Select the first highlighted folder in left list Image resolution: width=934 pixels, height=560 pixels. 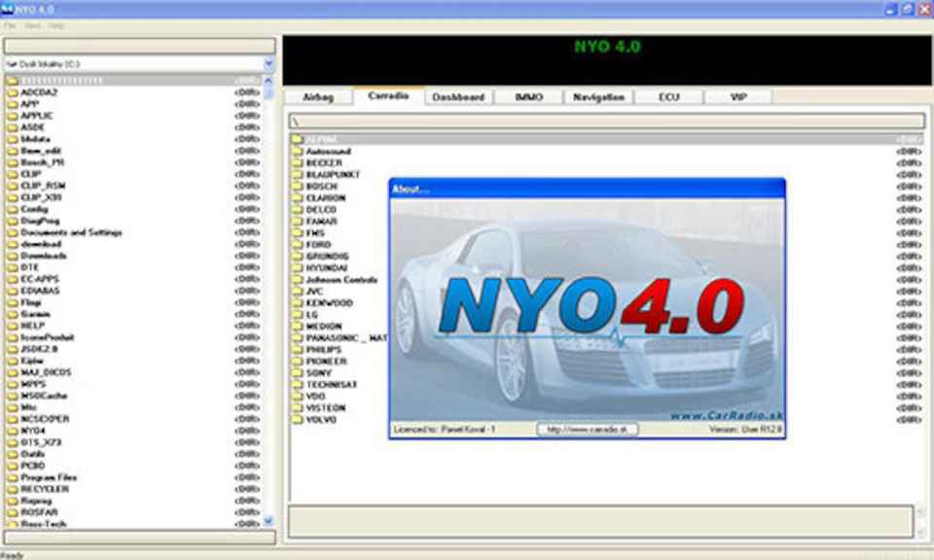(133, 81)
